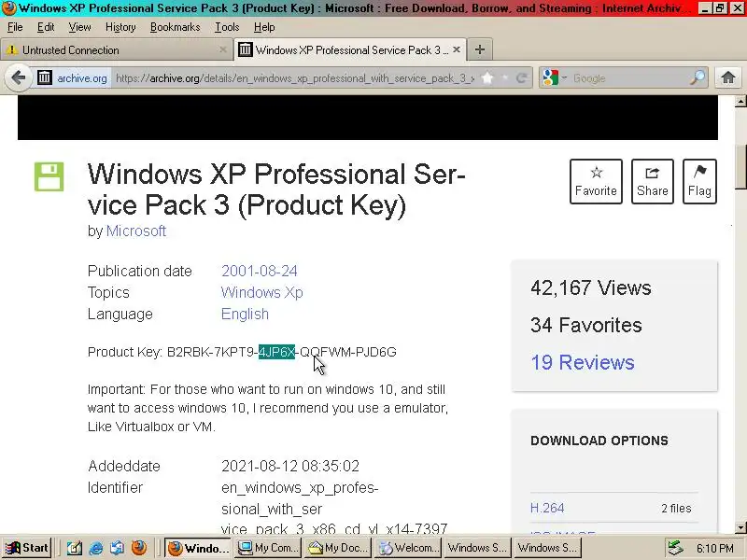Open the 2001-08-24 publication date link
This screenshot has width=747, height=560.
(x=260, y=271)
